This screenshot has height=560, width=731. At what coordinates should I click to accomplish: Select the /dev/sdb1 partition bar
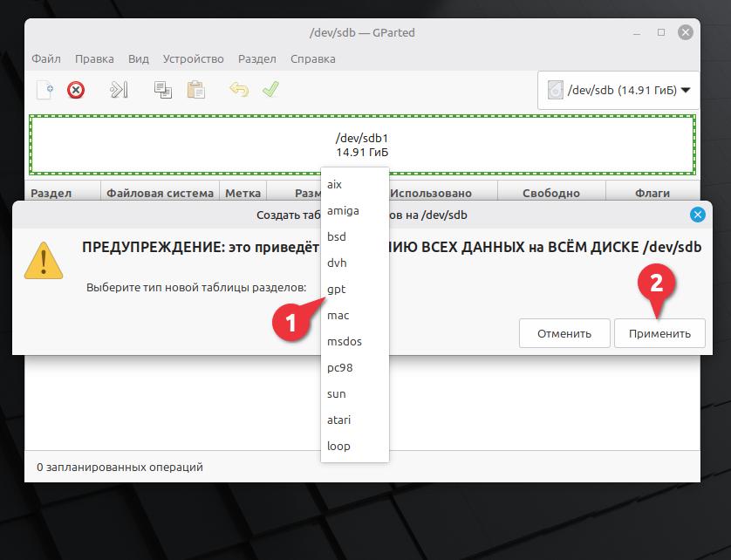click(x=362, y=145)
